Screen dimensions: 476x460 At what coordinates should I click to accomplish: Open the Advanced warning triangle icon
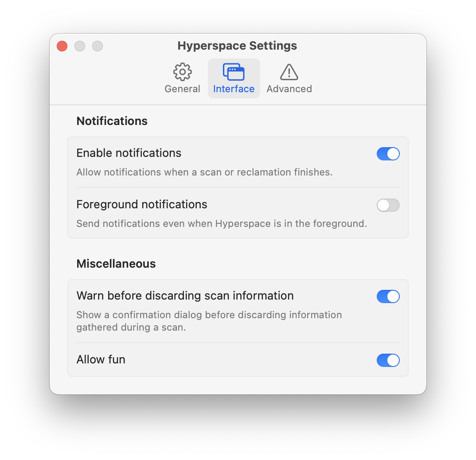pyautogui.click(x=289, y=72)
